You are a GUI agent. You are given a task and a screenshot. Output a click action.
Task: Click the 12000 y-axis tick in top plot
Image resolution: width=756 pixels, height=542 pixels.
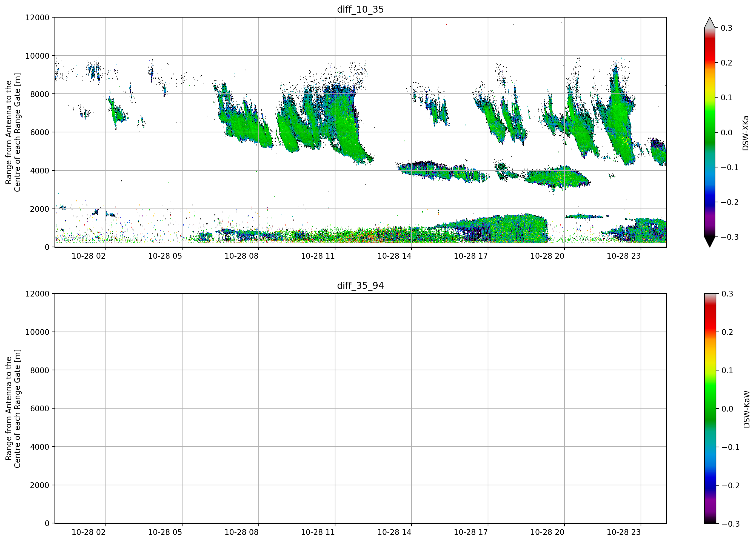[x=37, y=17]
